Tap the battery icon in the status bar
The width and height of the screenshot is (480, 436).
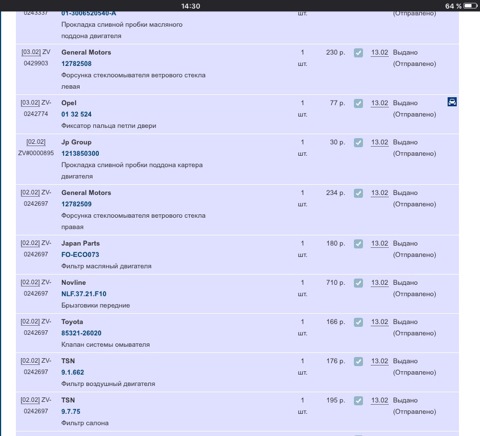click(x=471, y=6)
